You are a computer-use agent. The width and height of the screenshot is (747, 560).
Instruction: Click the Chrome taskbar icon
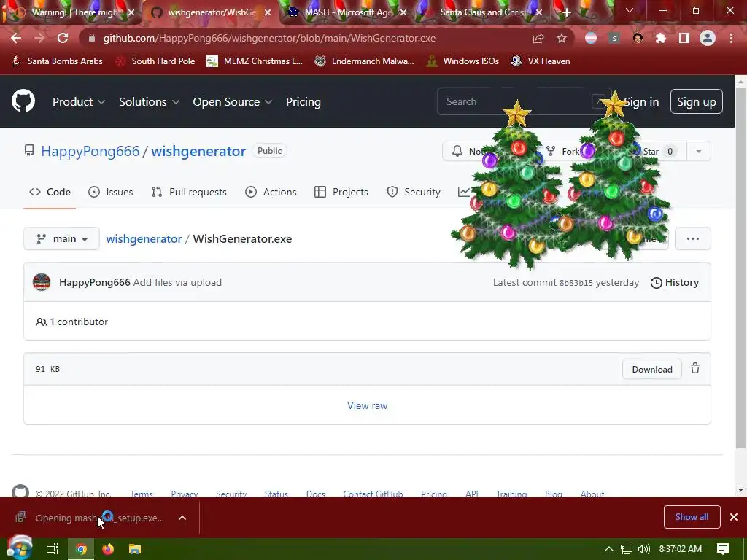tap(82, 549)
